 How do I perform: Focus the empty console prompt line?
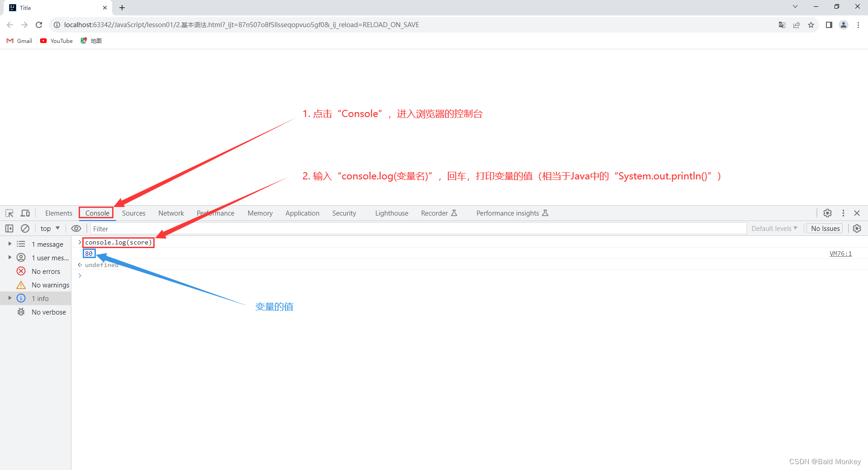[x=470, y=276]
